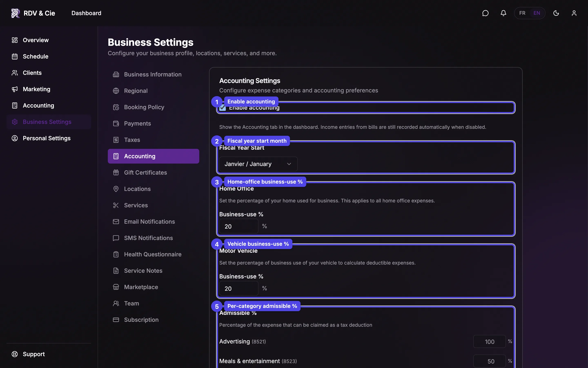Viewport: 588px width, 368px height.
Task: Open the Fiscal Year Start dropdown
Action: (258, 164)
